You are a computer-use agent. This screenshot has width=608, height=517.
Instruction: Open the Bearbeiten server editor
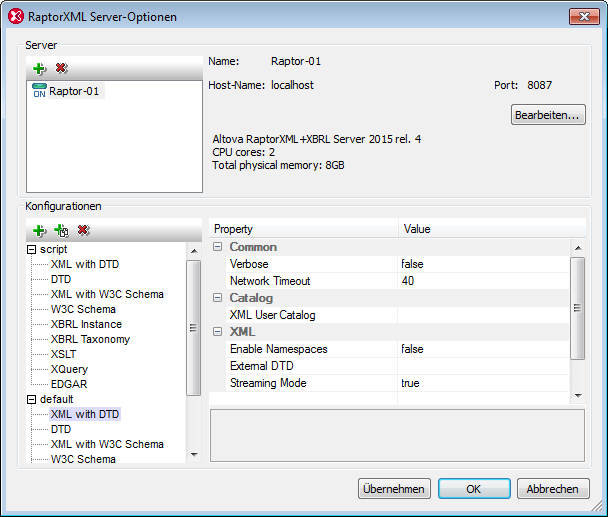pyautogui.click(x=548, y=115)
